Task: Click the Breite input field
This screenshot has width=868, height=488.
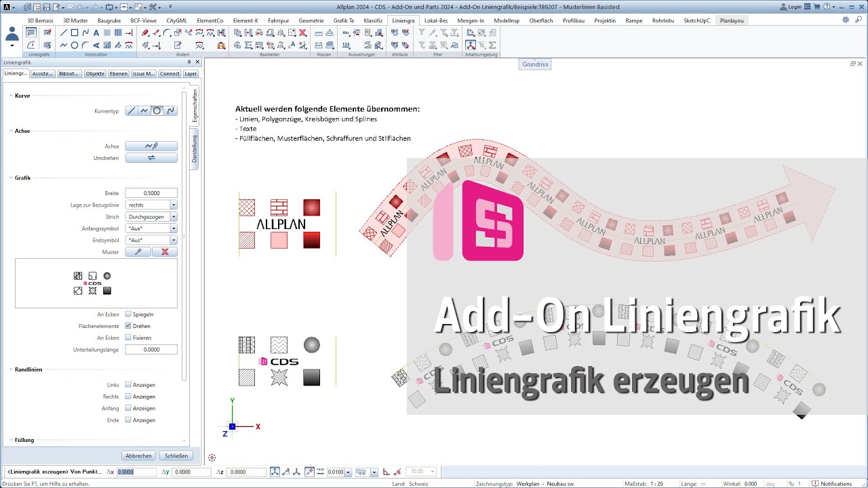Action: pyautogui.click(x=151, y=193)
